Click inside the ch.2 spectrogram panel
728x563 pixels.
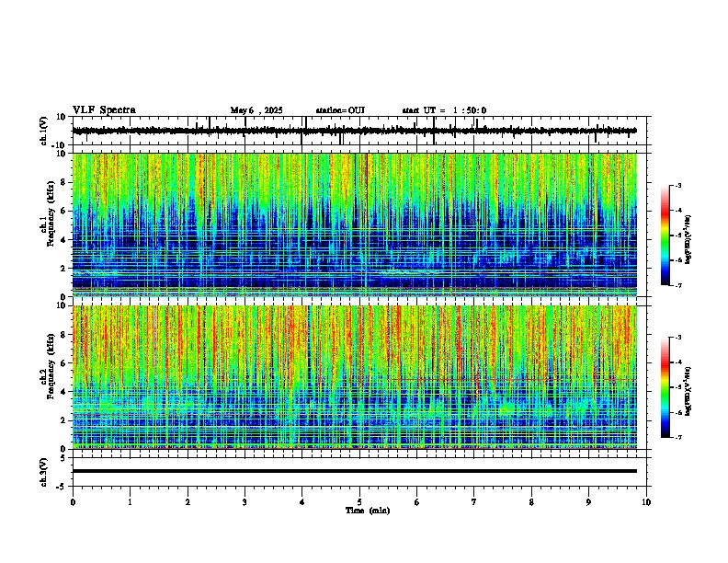pos(355,377)
